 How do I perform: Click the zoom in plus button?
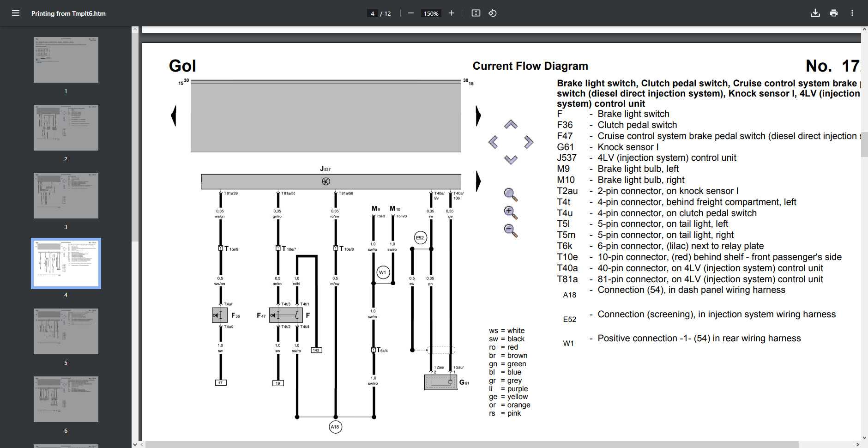pos(452,13)
